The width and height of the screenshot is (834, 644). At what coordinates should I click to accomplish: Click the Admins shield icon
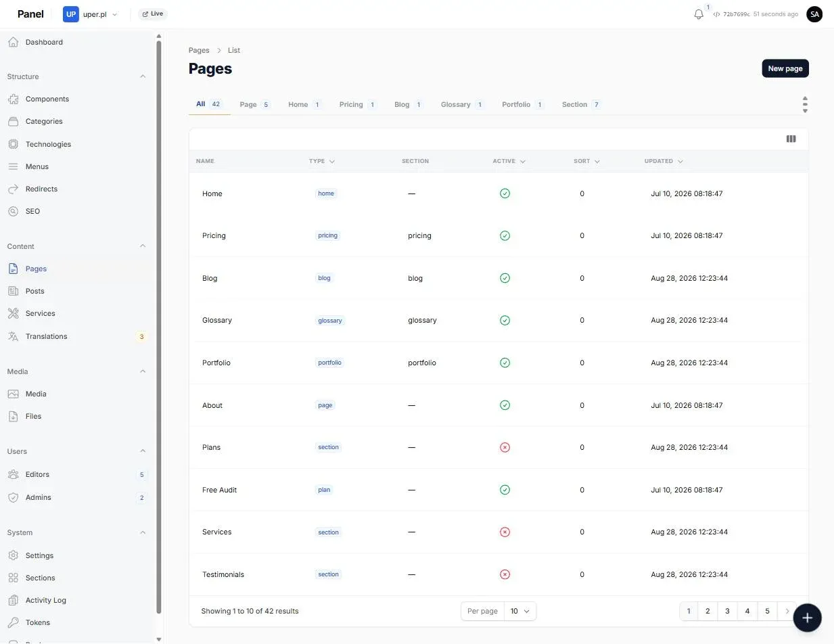[x=13, y=497]
